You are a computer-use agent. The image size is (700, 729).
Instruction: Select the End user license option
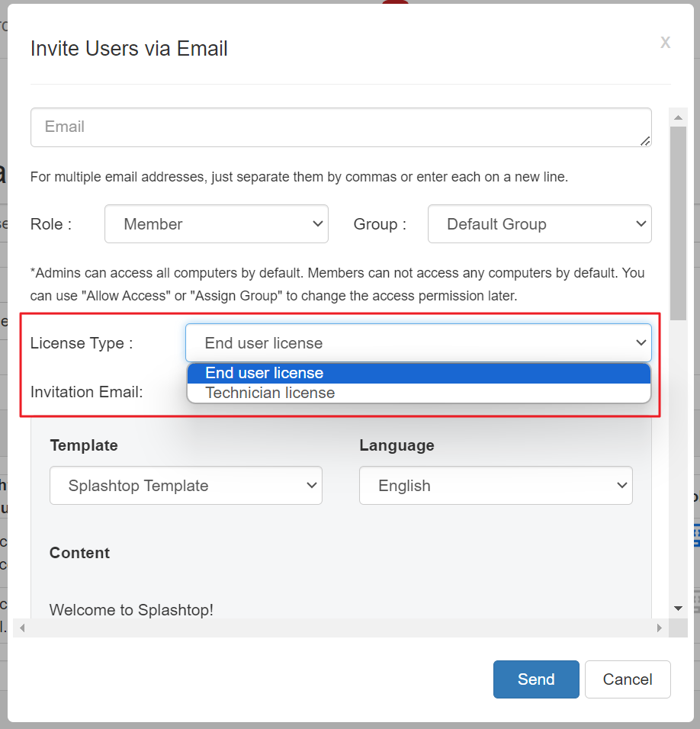pyautogui.click(x=419, y=374)
